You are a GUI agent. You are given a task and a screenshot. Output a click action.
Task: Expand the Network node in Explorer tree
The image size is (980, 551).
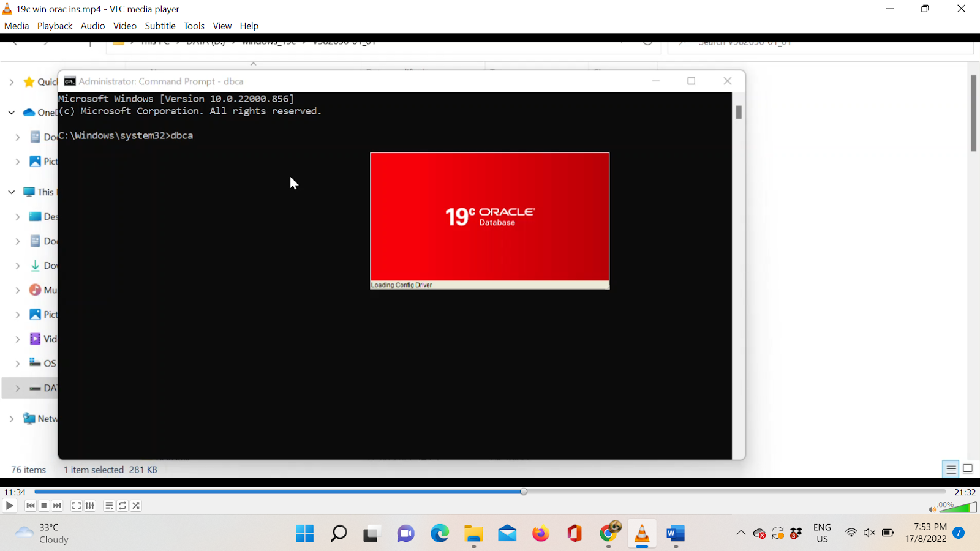(12, 419)
